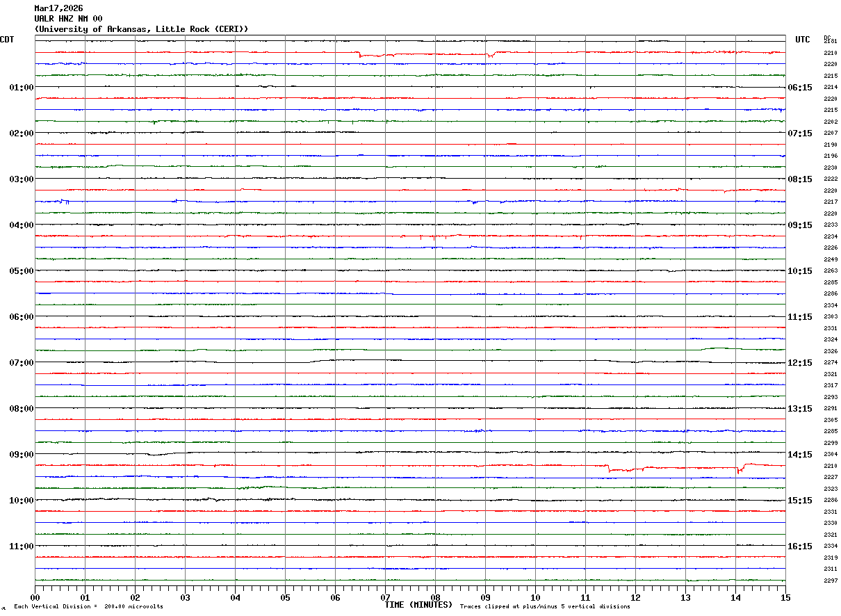Image resolution: width=841 pixels, height=616 pixels.
Task: Click the '11:15' UTC time label
Action: coord(800,317)
